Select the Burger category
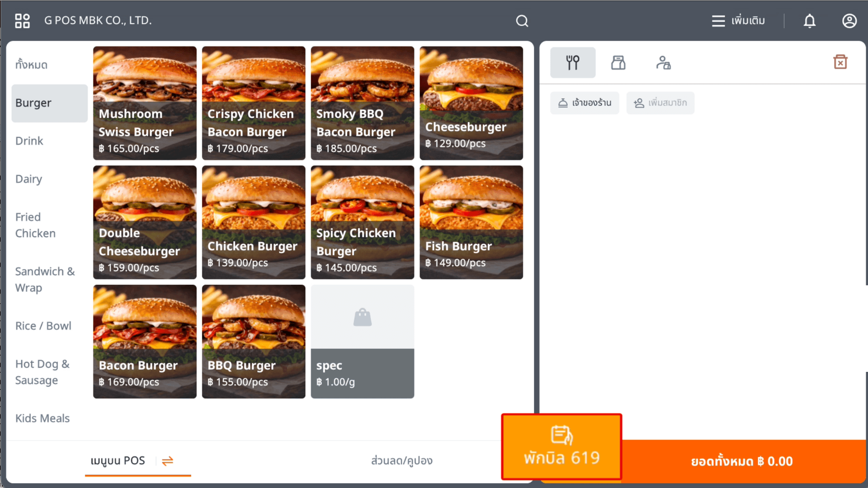Image resolution: width=868 pixels, height=488 pixels. click(50, 103)
